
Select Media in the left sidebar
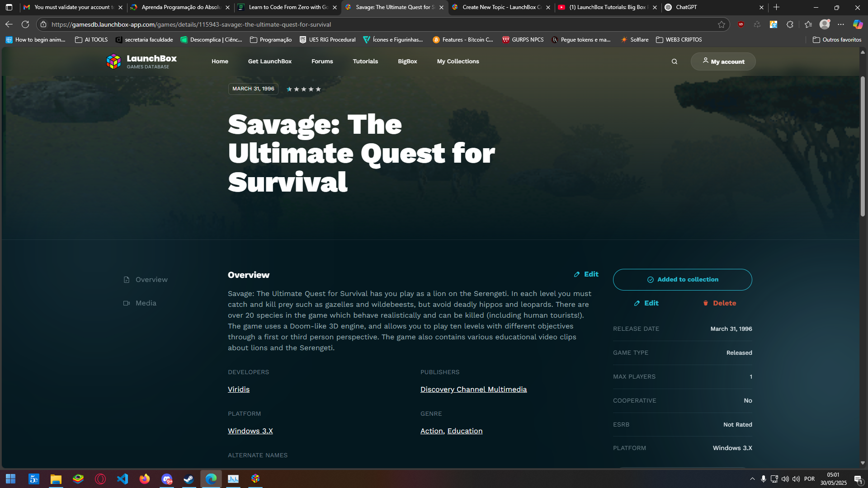point(140,303)
